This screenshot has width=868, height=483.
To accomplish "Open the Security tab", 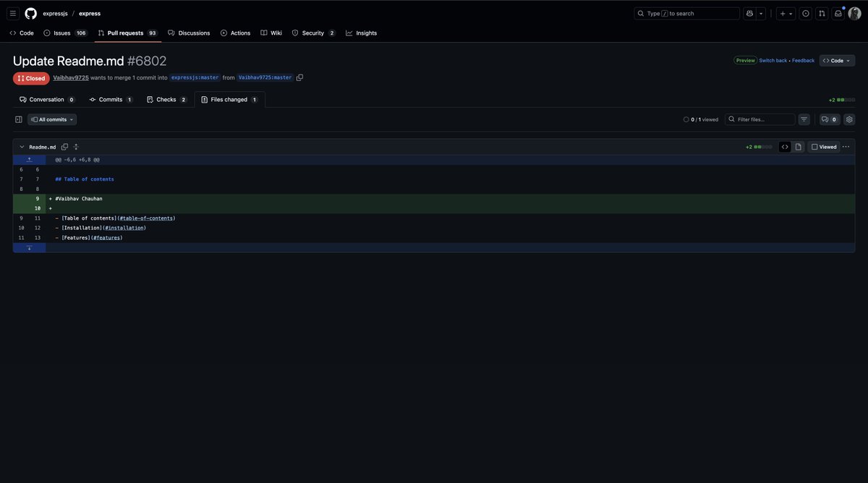I will coord(314,33).
